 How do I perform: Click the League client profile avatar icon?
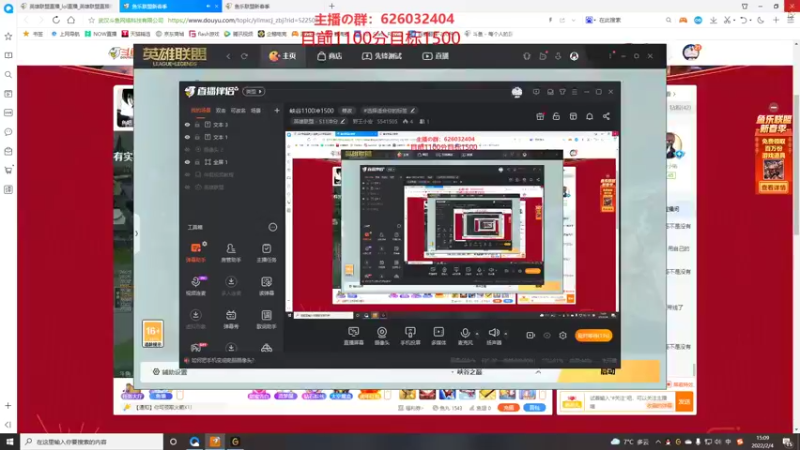click(574, 56)
